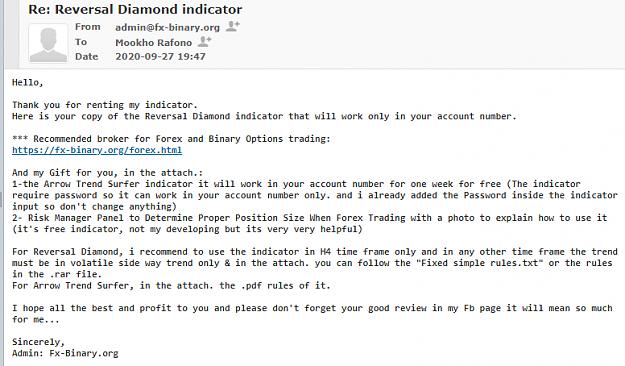Open the fx-binary.org/forex.html link
This screenshot has width=625, height=366.
97,150
